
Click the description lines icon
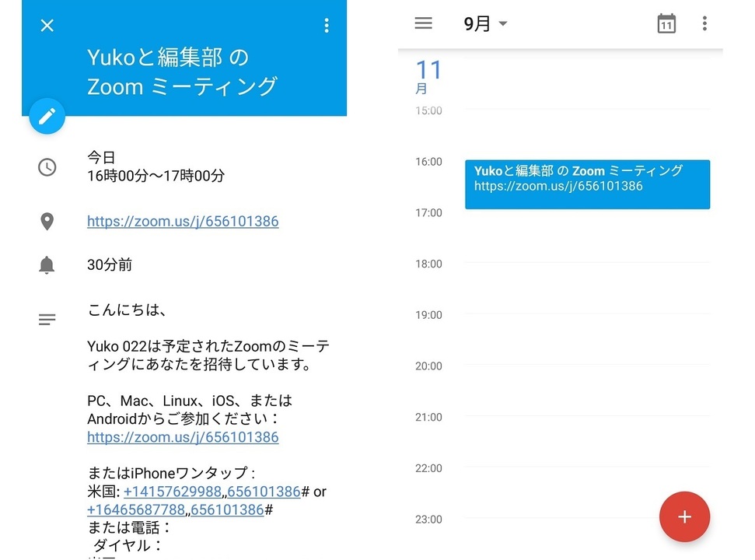click(47, 319)
